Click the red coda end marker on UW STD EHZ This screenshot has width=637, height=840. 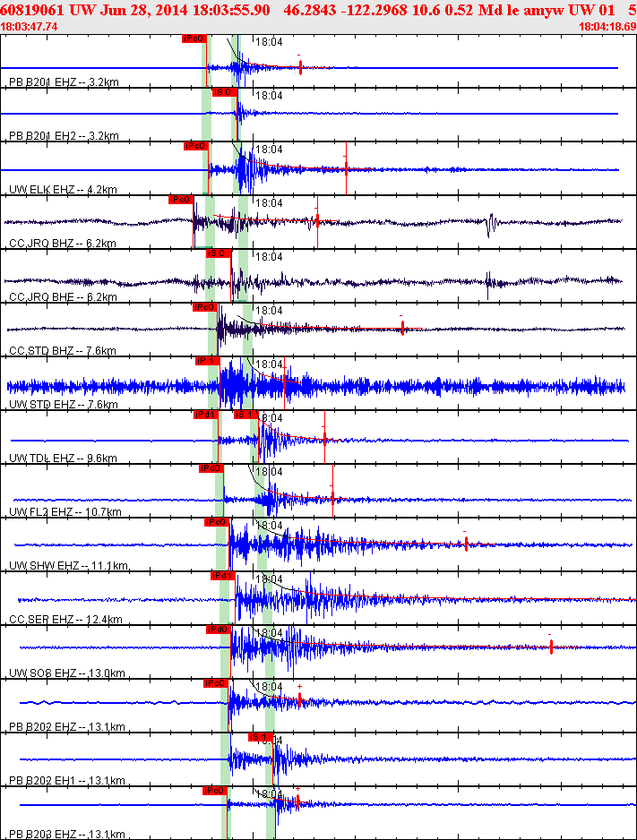pyautogui.click(x=285, y=381)
